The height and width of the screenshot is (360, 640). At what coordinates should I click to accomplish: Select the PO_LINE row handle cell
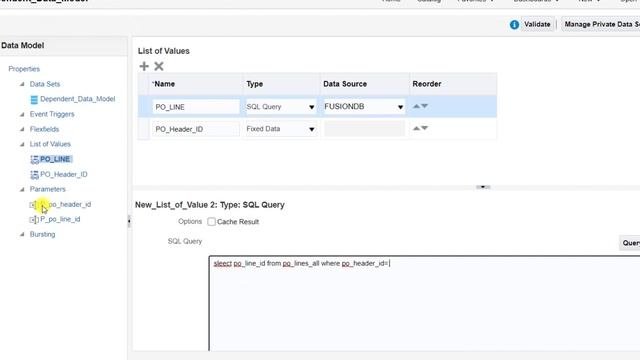(x=144, y=107)
